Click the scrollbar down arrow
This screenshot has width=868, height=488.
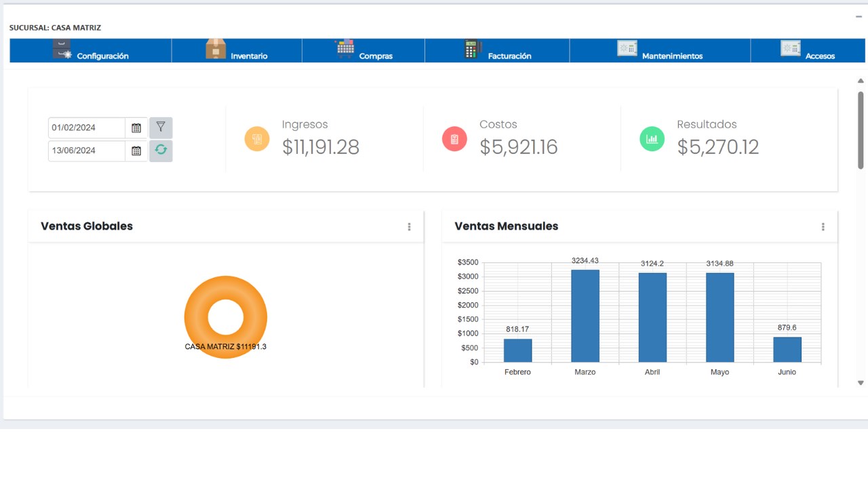coord(861,383)
